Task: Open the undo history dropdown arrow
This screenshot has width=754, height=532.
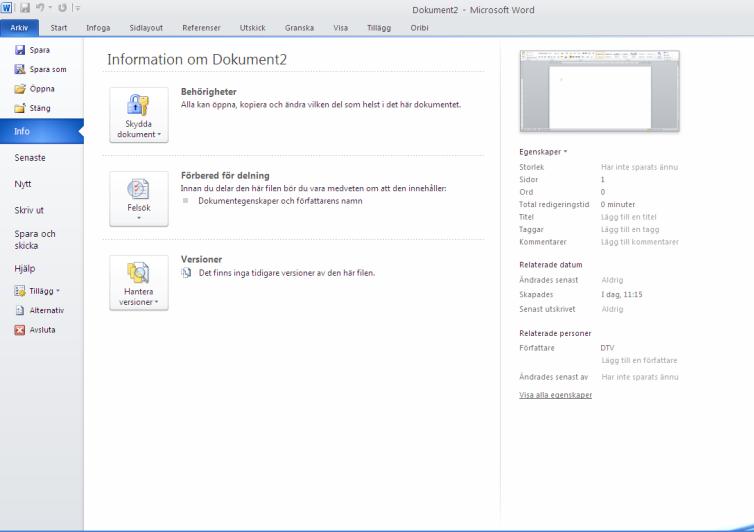Action: pos(50,8)
